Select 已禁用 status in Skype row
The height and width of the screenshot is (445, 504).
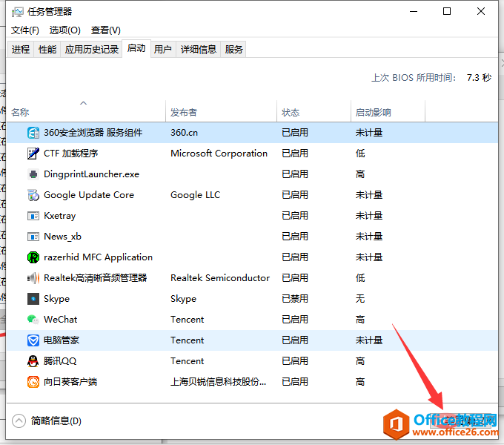tap(295, 299)
